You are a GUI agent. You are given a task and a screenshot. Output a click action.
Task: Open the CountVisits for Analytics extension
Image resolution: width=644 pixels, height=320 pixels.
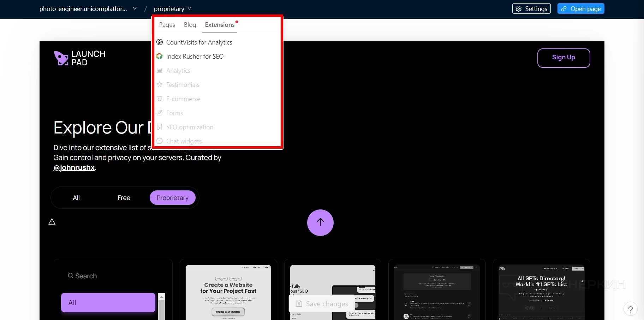pos(199,42)
